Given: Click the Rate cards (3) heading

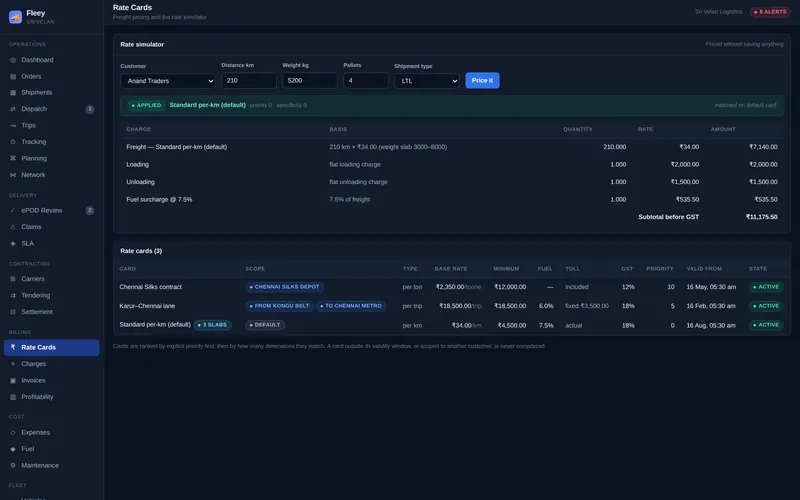Looking at the screenshot, I should tap(141, 251).
